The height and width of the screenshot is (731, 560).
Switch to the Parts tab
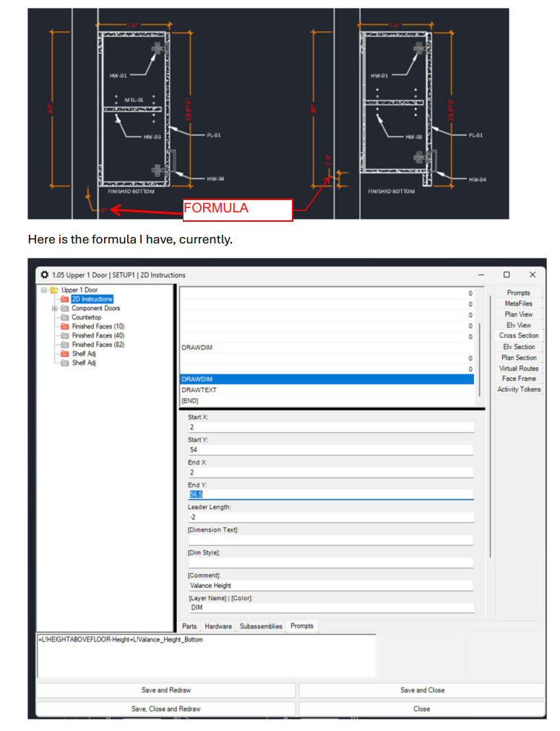189,626
